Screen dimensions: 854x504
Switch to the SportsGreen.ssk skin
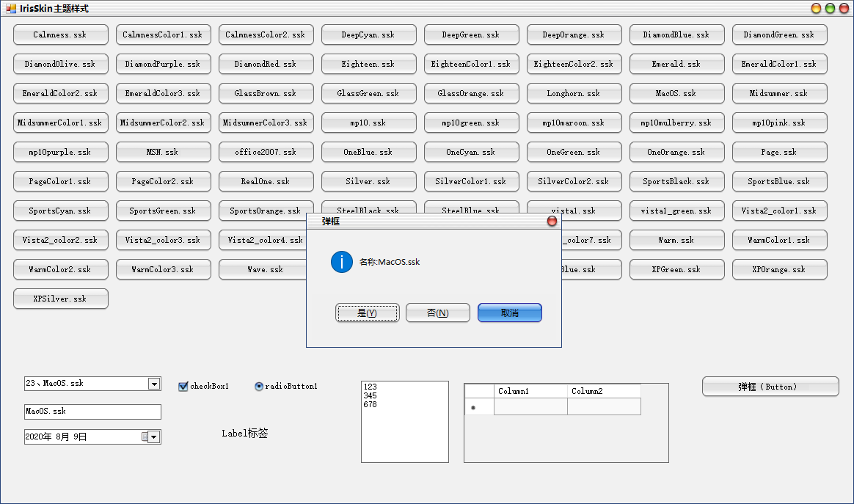tap(164, 211)
